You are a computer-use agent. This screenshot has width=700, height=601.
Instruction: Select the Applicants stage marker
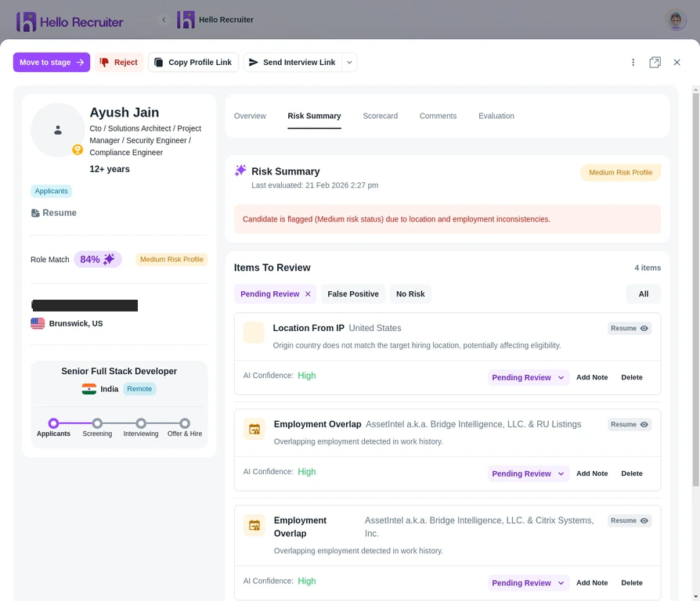tap(53, 423)
